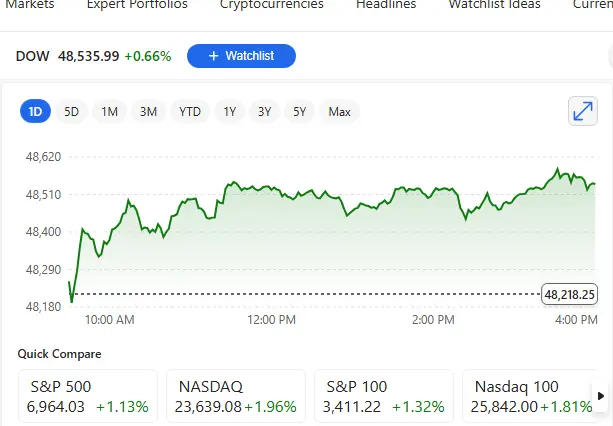
Task: Add DOW to Watchlist
Action: [241, 56]
